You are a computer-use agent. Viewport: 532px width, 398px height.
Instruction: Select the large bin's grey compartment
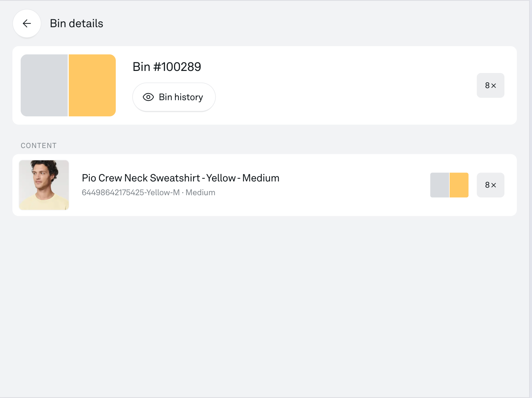click(44, 85)
